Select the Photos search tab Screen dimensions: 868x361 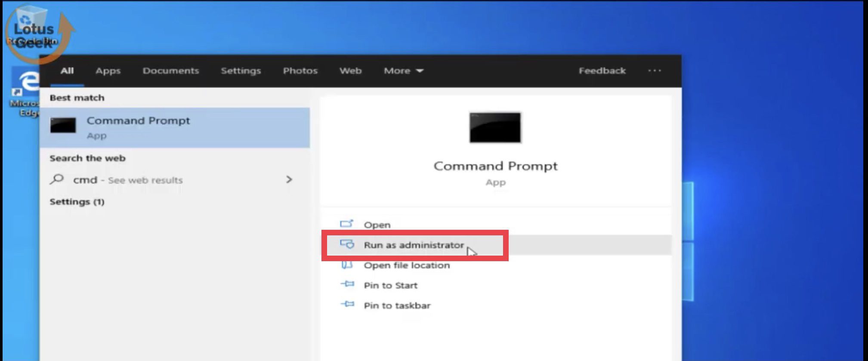click(300, 71)
